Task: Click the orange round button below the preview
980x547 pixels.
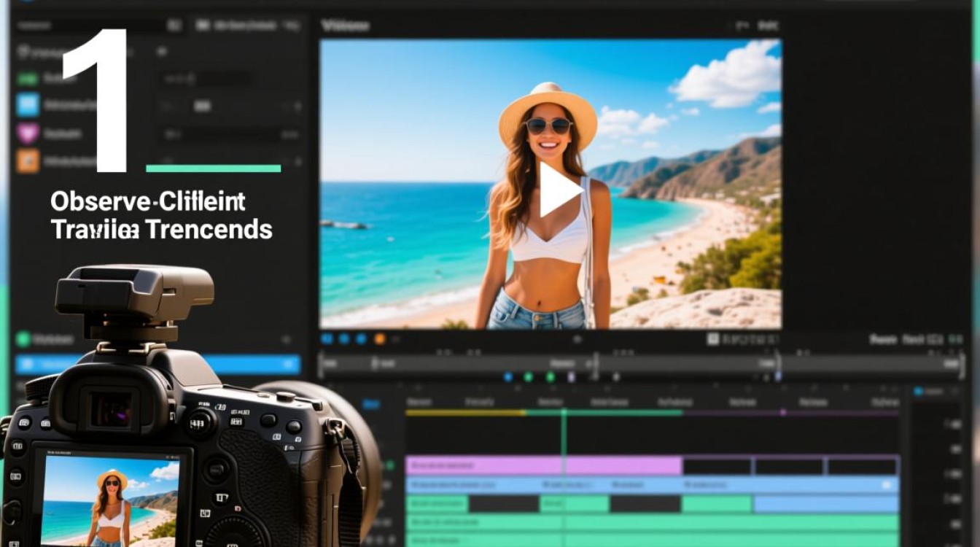Action: point(379,338)
